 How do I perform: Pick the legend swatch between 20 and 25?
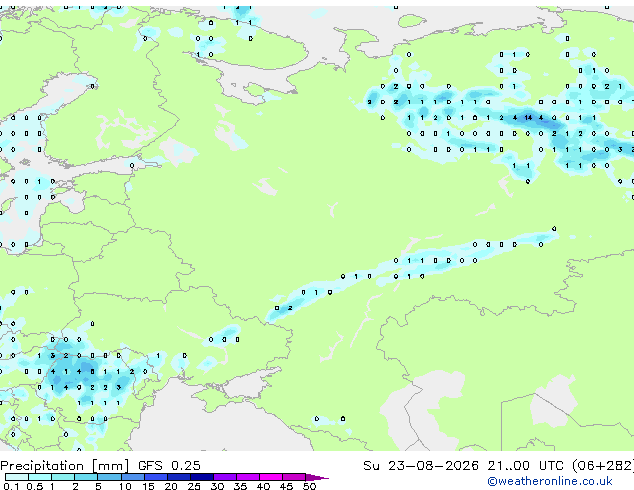pyautogui.click(x=179, y=477)
